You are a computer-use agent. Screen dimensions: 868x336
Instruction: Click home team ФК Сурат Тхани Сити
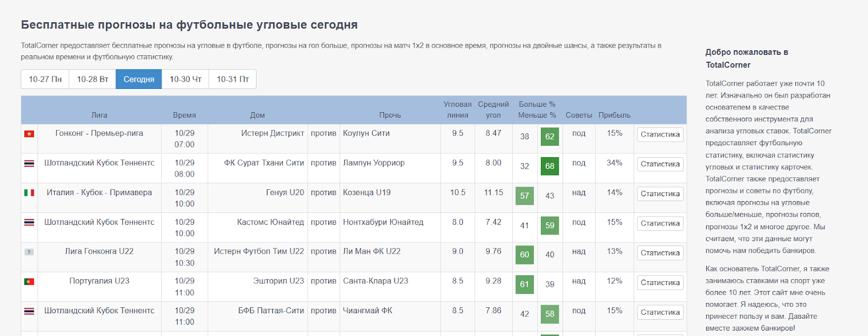pyautogui.click(x=264, y=163)
